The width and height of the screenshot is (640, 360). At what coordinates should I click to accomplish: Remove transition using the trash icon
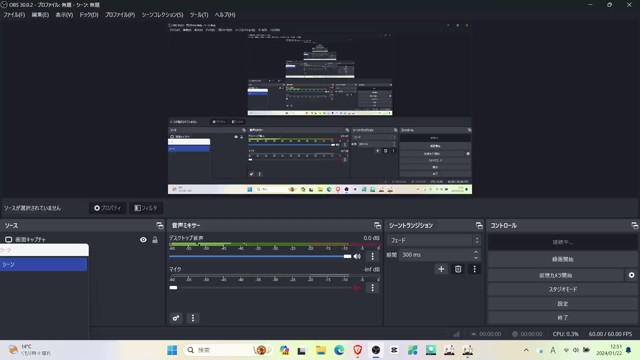(458, 269)
